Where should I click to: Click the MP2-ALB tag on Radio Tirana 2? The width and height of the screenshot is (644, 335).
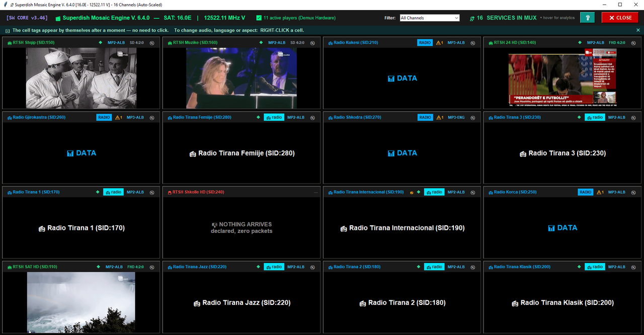click(456, 267)
